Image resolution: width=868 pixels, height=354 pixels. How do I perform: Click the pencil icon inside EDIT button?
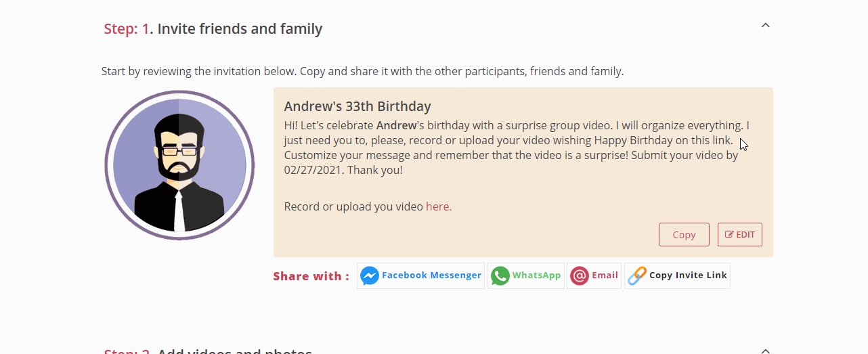pos(729,235)
